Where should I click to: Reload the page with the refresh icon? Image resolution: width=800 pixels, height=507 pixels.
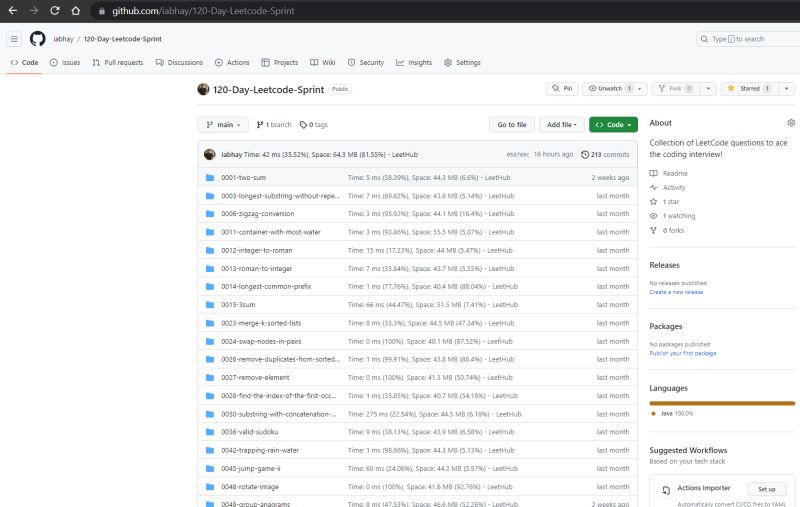[x=55, y=11]
